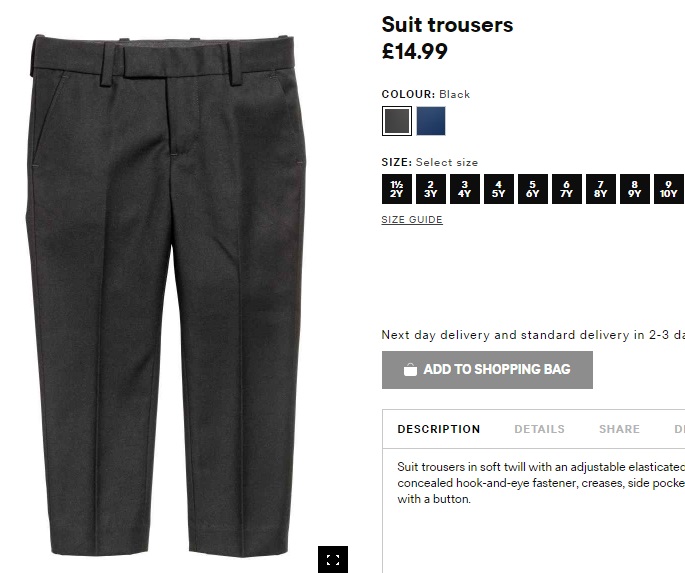685x573 pixels.
Task: Choose size 7-8Y
Action: (601, 189)
